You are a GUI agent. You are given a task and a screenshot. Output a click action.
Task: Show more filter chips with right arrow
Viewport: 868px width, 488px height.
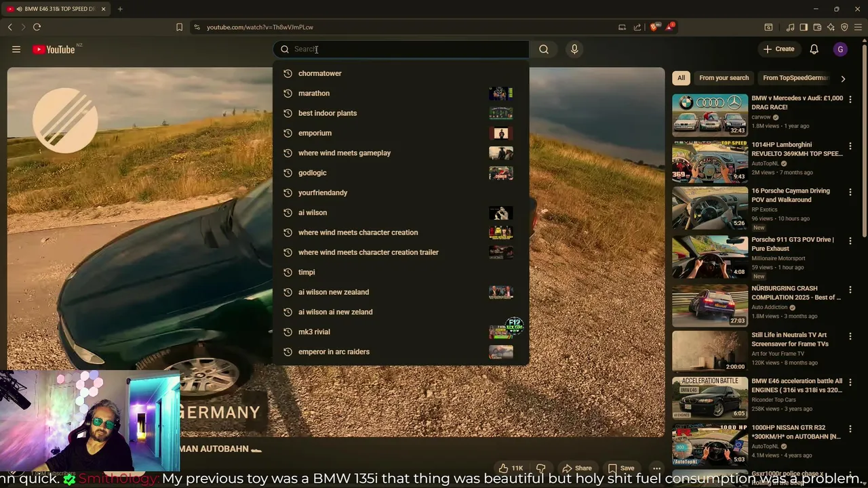pos(843,78)
